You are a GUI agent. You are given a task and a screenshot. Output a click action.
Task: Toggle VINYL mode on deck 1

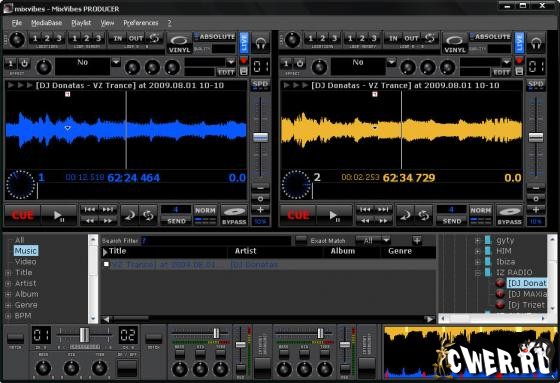tap(179, 44)
